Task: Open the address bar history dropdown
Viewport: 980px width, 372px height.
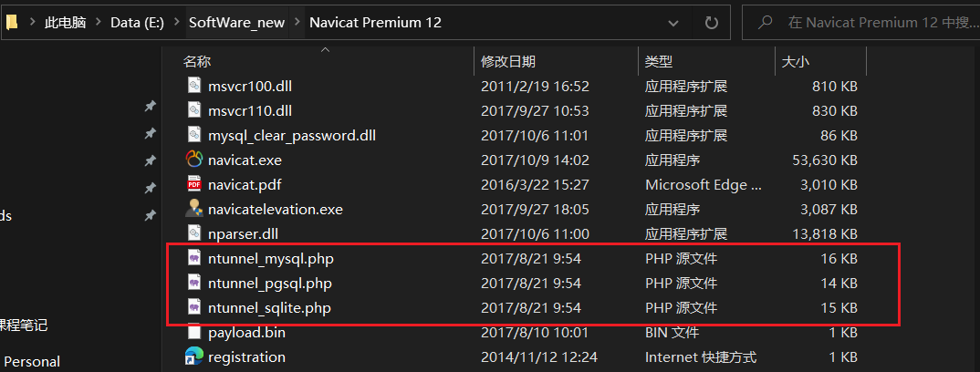Action: click(x=677, y=22)
